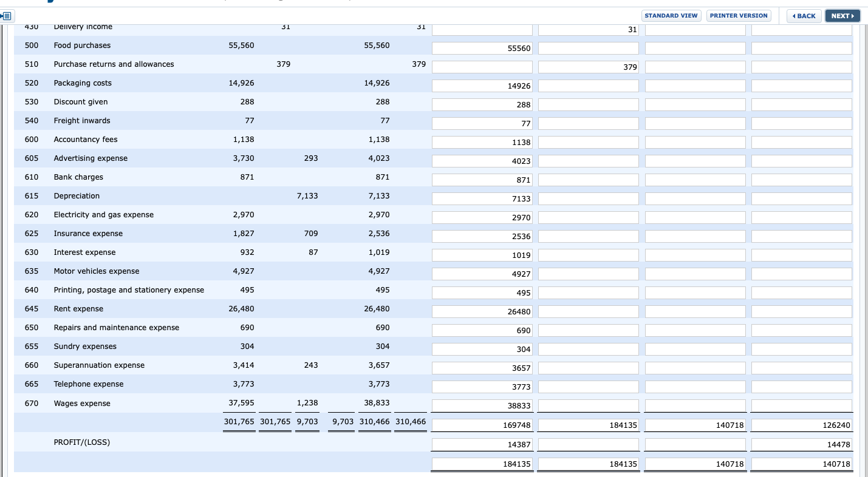The height and width of the screenshot is (477, 868).
Task: Select the Telephone expense input containing 3773
Action: coord(482,387)
